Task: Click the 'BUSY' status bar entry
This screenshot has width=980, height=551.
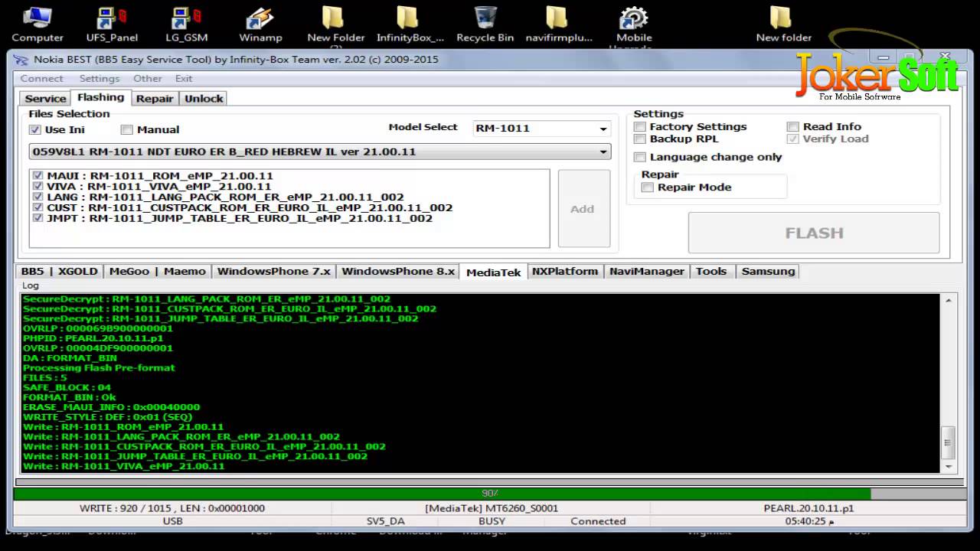Action: pyautogui.click(x=492, y=521)
